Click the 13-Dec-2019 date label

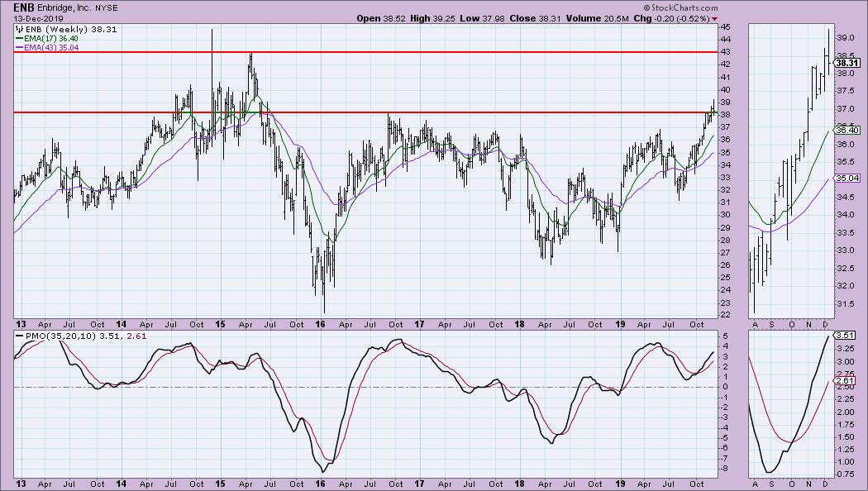click(35, 18)
